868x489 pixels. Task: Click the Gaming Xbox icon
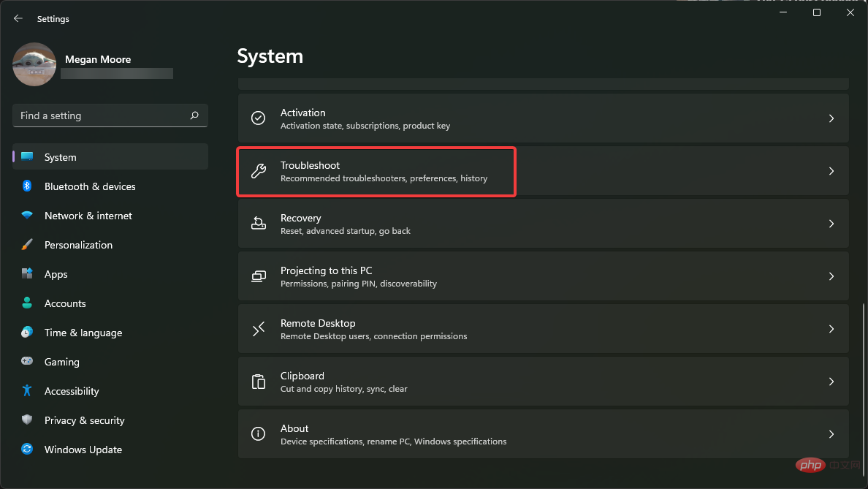tap(27, 361)
